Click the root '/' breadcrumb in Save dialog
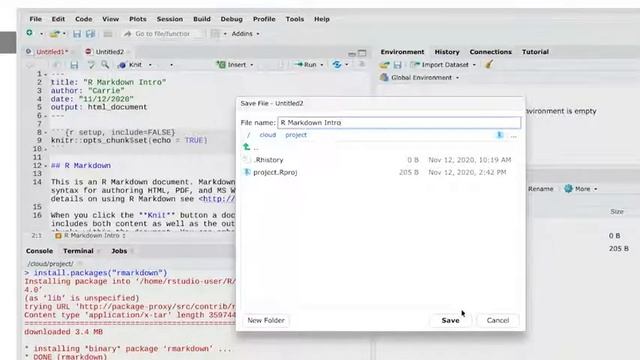The width and height of the screenshot is (640, 360). (248, 135)
